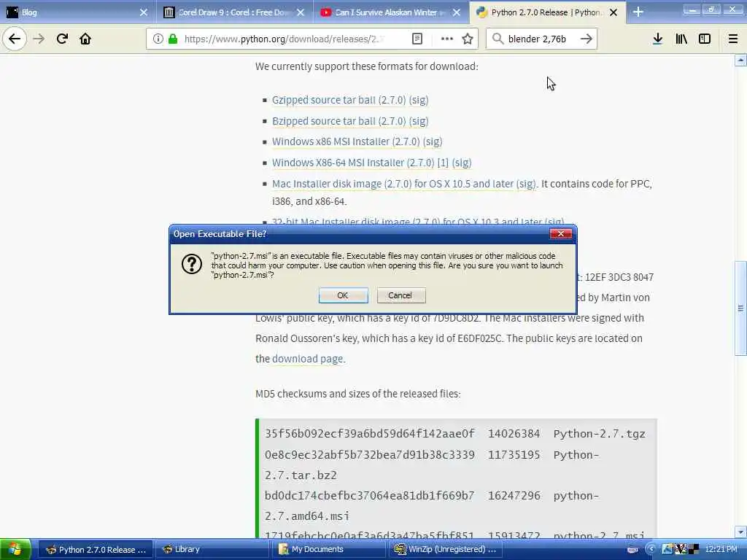Open sig link after Windows x86 MSI

433,141
